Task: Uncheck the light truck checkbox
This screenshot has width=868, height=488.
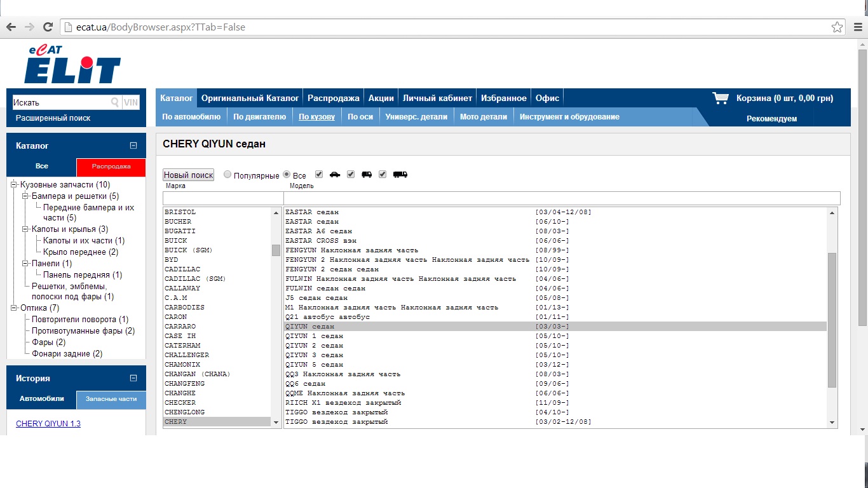Action: pos(351,174)
